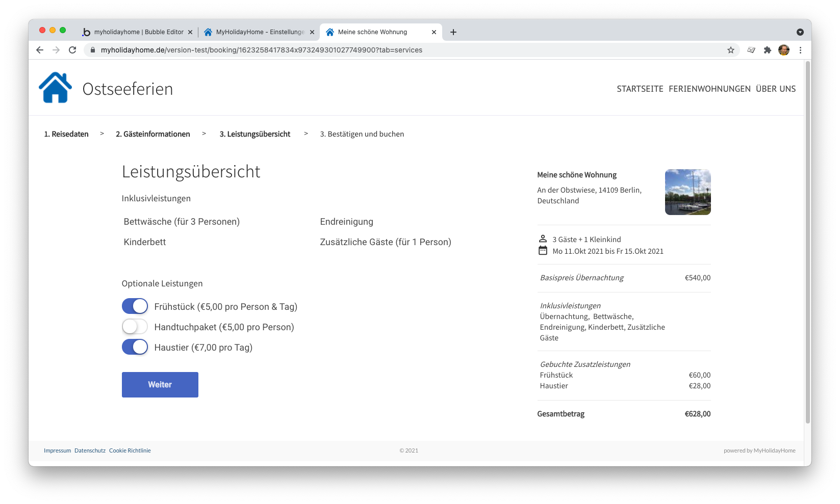Enable the Handtuchpaket toggle

pos(135,327)
